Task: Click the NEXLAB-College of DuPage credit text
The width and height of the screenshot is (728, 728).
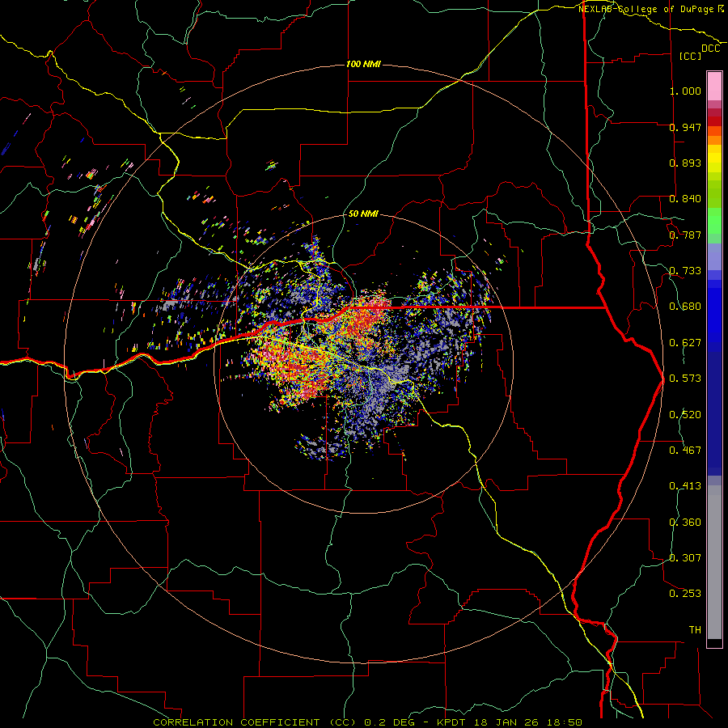Action: pyautogui.click(x=645, y=9)
